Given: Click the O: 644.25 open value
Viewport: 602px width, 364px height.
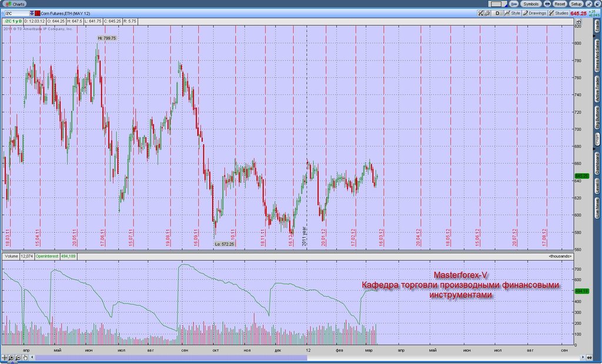Looking at the screenshot, I should (56, 21).
